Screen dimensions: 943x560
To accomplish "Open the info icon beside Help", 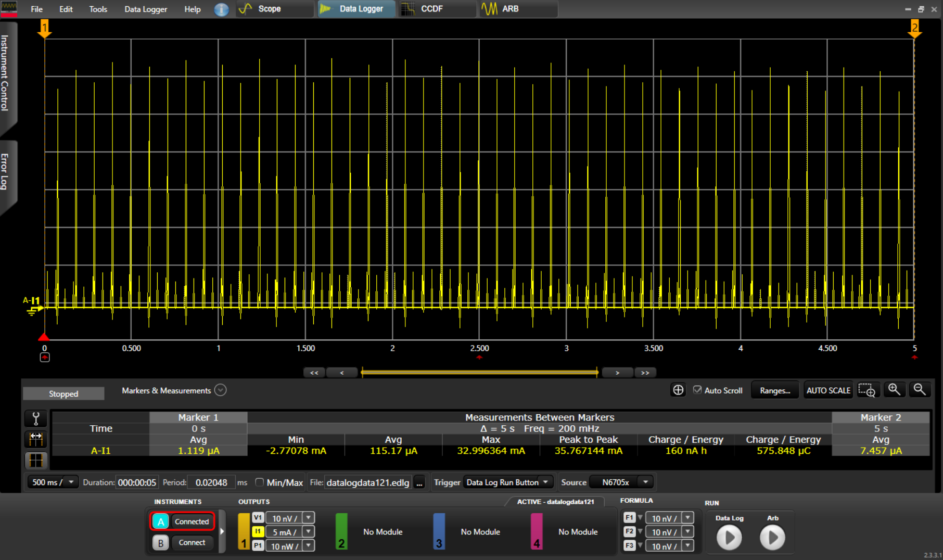I will (x=221, y=9).
